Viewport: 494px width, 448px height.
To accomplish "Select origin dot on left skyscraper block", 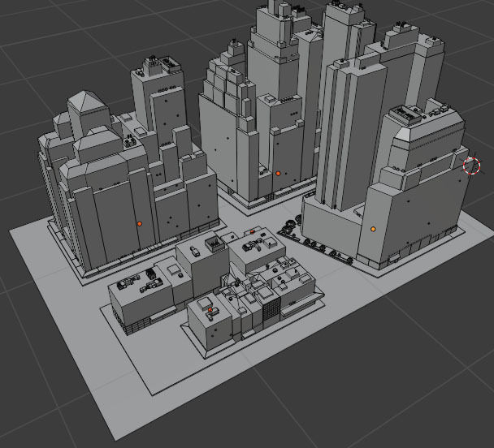I will [x=140, y=224].
